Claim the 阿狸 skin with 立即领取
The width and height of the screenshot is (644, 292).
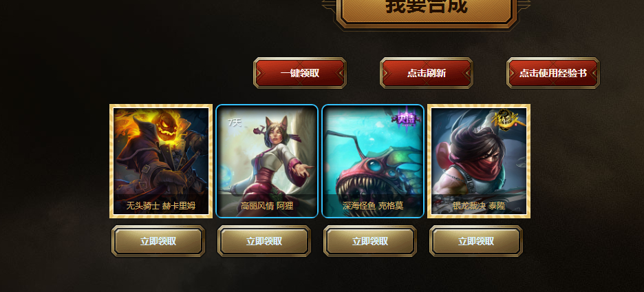tap(264, 241)
